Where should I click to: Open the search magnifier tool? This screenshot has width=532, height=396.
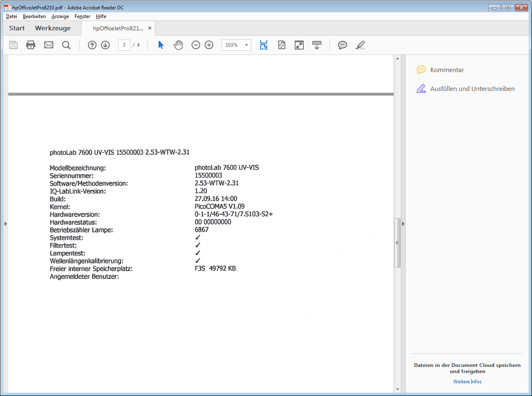pyautogui.click(x=66, y=45)
